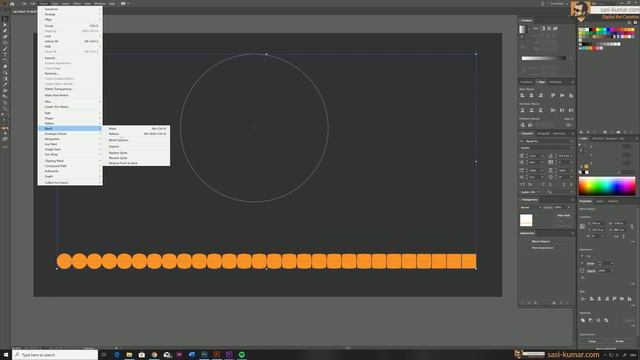Choose Make in the Blend submenu
The height and width of the screenshot is (360, 640).
[136, 129]
